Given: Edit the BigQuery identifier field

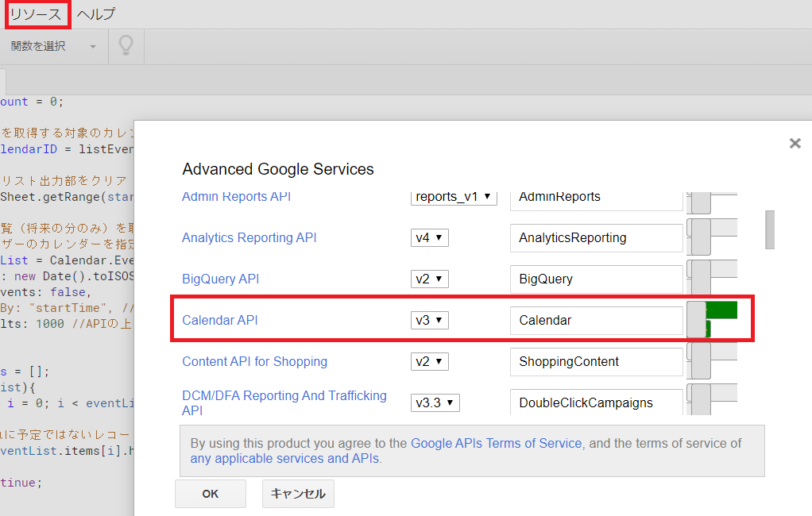Looking at the screenshot, I should pyautogui.click(x=597, y=279).
